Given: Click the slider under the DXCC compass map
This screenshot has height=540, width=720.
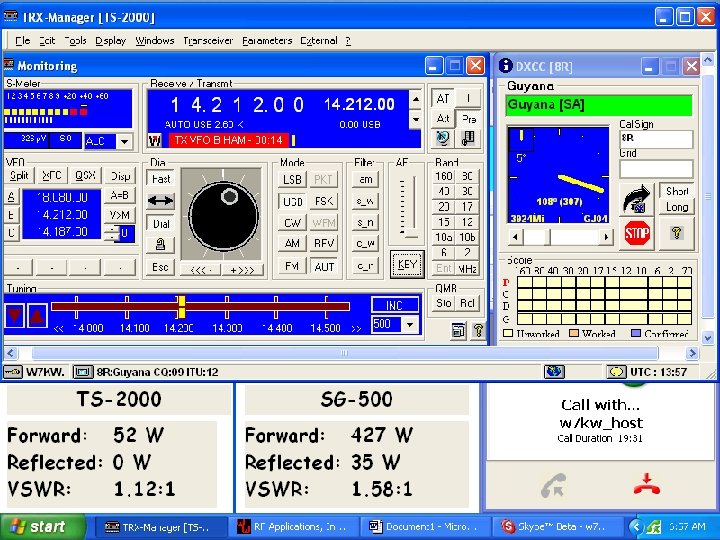Looking at the screenshot, I should pos(560,237).
